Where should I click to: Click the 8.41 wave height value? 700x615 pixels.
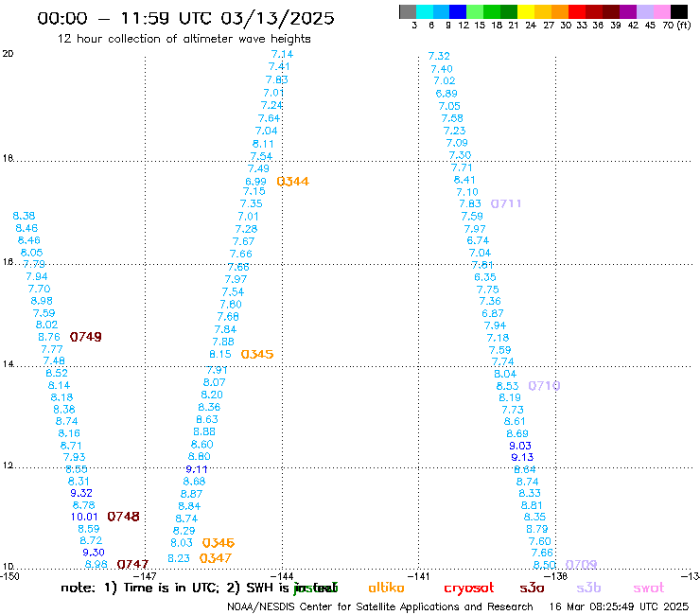(x=464, y=180)
